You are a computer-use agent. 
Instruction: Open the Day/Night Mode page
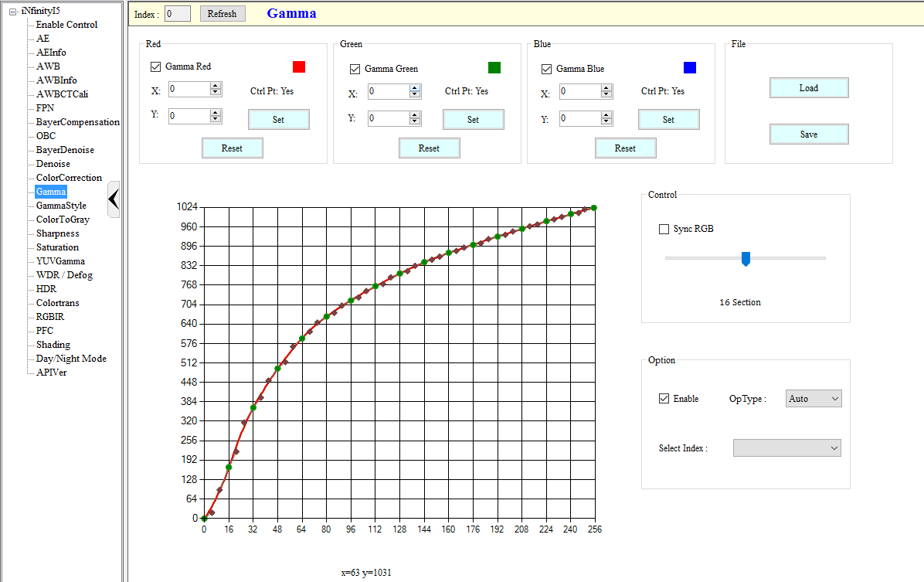[70, 358]
